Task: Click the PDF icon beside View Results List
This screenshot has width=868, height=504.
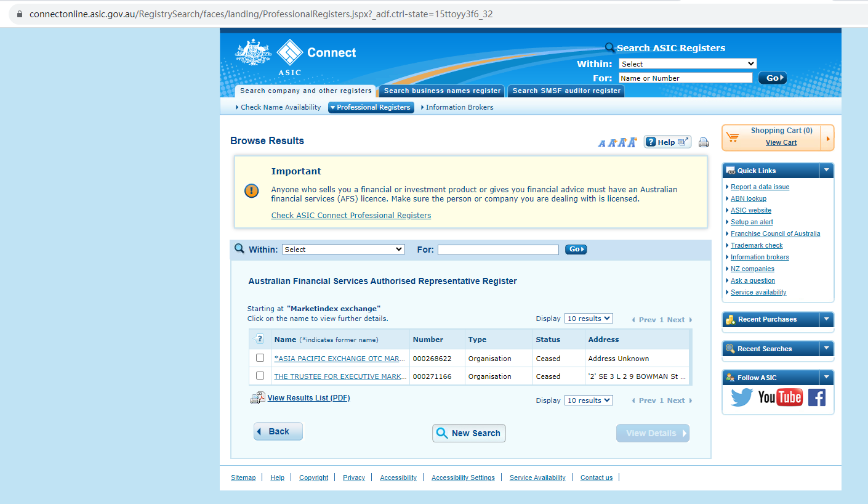Action: [x=257, y=398]
